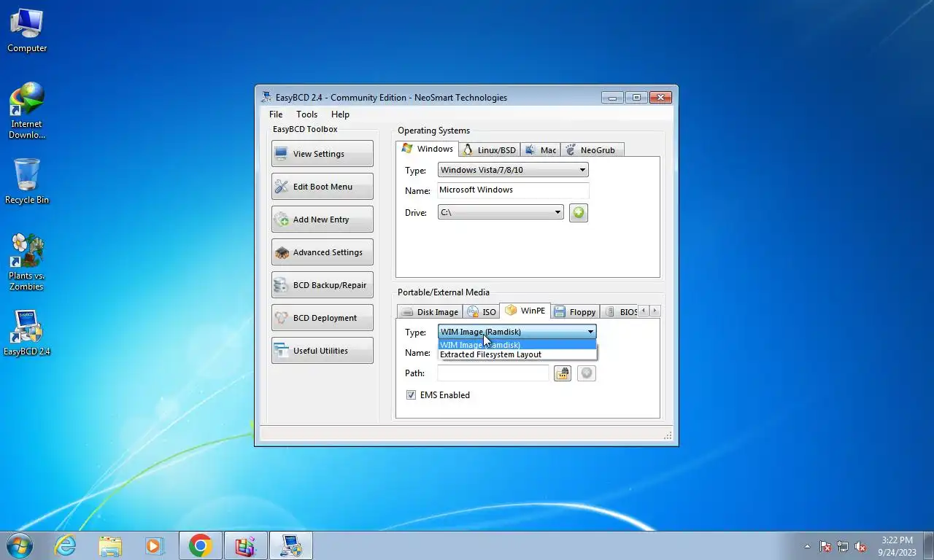The image size is (934, 560).
Task: Open the Tools menu
Action: click(x=306, y=114)
